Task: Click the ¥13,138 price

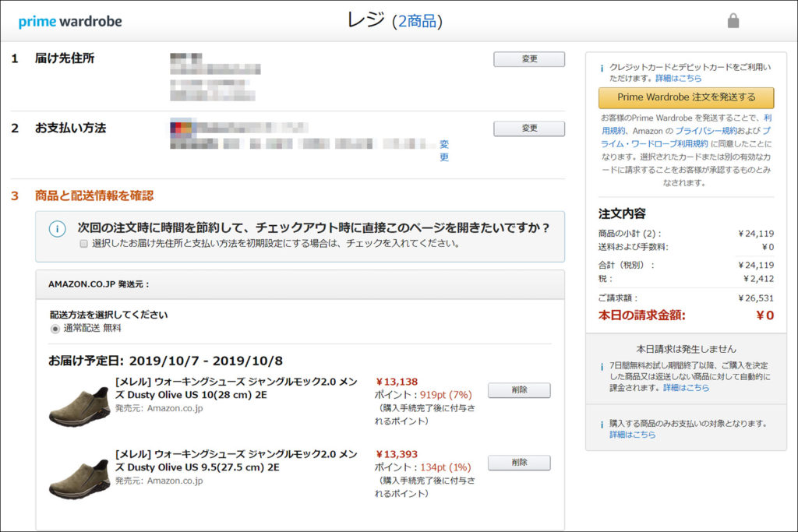Action: (x=397, y=382)
